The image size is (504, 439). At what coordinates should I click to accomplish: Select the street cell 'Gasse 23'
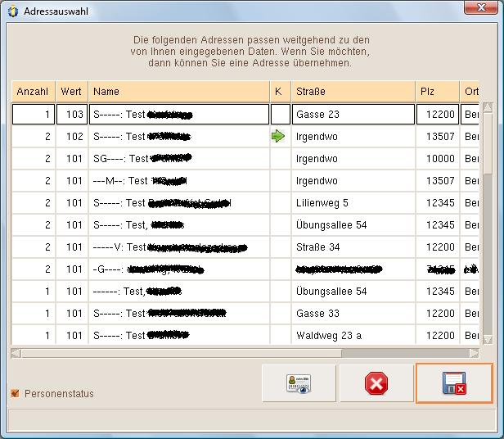[353, 115]
